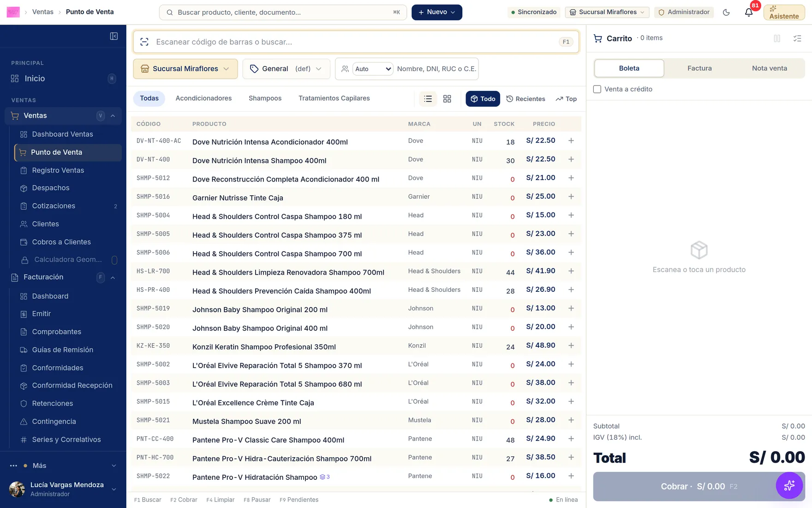Add Dove Nutrición Intensa Acondicionador to cart
The image size is (812, 508).
pyautogui.click(x=571, y=141)
